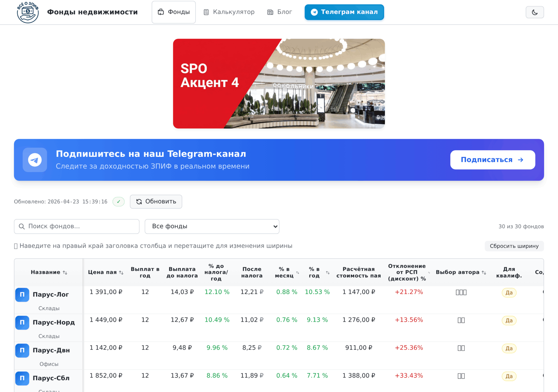This screenshot has height=392, width=558.
Task: Sort by % в месяц column arrows
Action: [298, 272]
